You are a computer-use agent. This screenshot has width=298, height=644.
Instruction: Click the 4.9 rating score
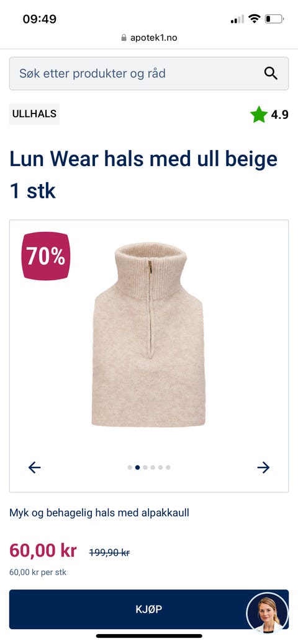click(280, 115)
